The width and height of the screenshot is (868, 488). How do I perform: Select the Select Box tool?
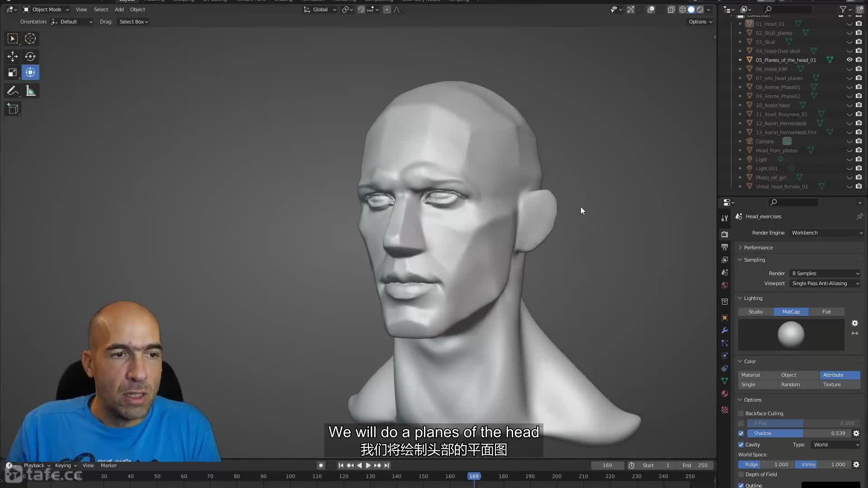click(13, 39)
